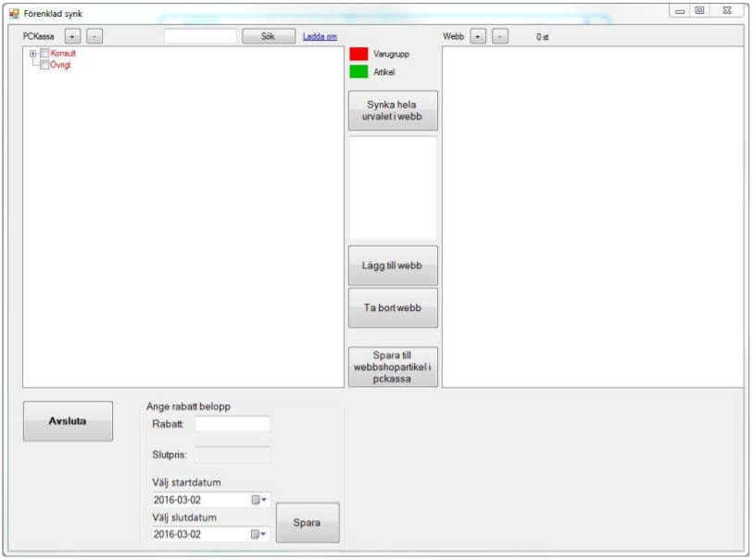Open the calendar icon for startdatum
The width and height of the screenshot is (753, 560).
click(258, 500)
